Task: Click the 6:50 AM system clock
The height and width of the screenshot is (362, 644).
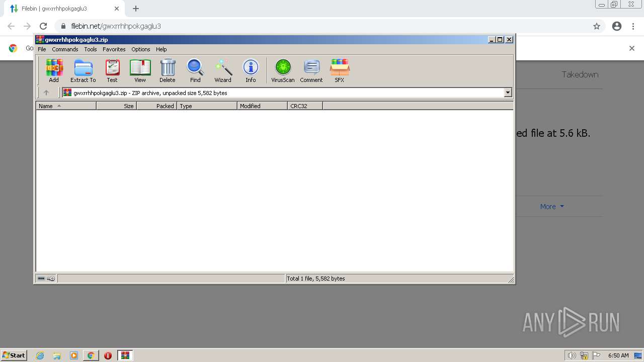Action: click(x=618, y=355)
